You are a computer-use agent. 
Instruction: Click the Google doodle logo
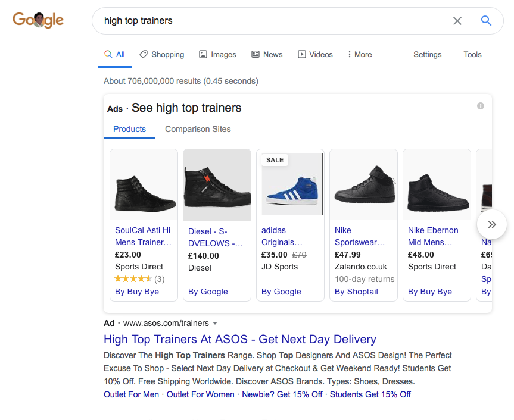click(38, 20)
